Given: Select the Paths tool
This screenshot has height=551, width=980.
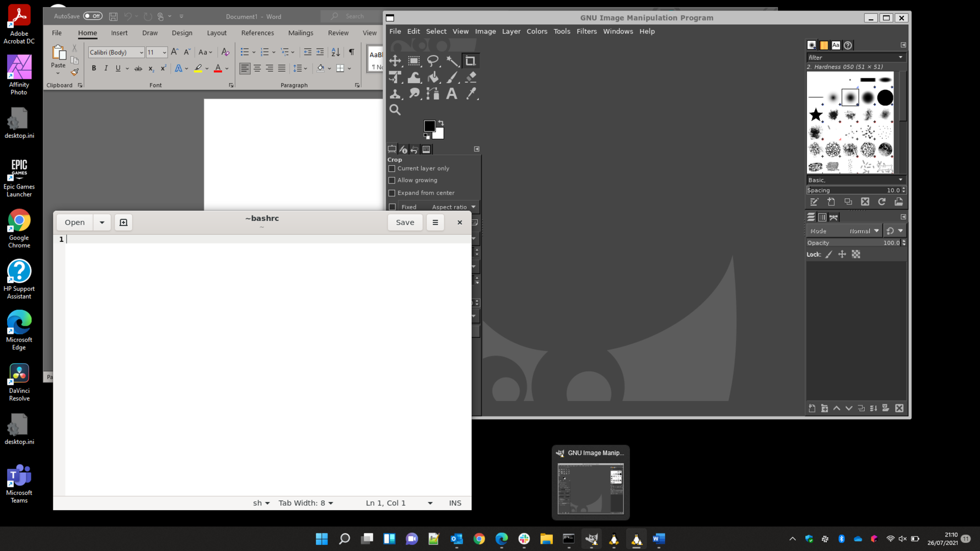Looking at the screenshot, I should (433, 94).
